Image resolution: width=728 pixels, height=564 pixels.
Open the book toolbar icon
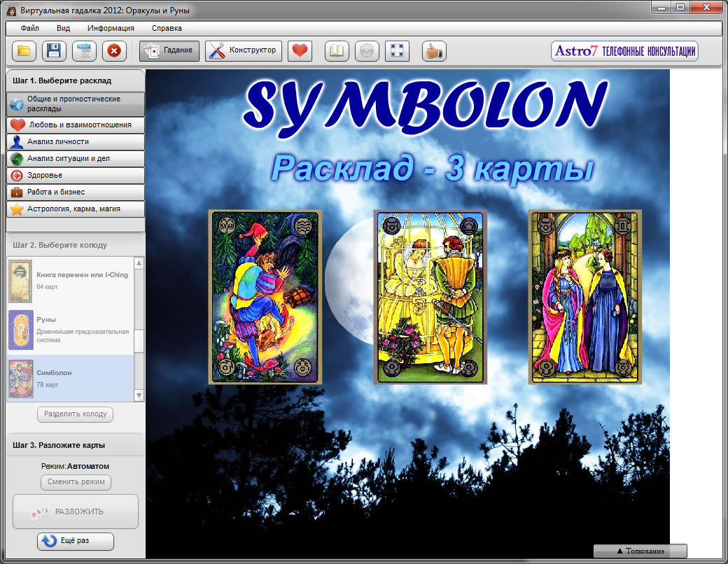point(337,50)
